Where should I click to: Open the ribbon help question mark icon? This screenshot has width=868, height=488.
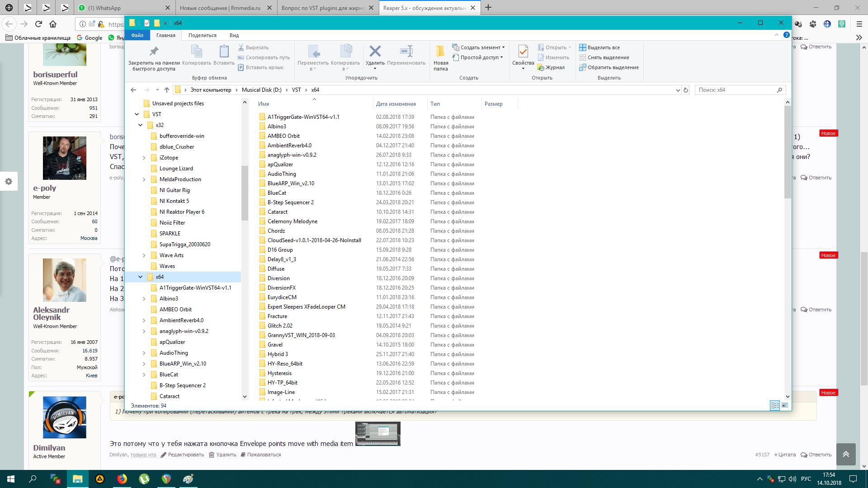click(x=786, y=35)
